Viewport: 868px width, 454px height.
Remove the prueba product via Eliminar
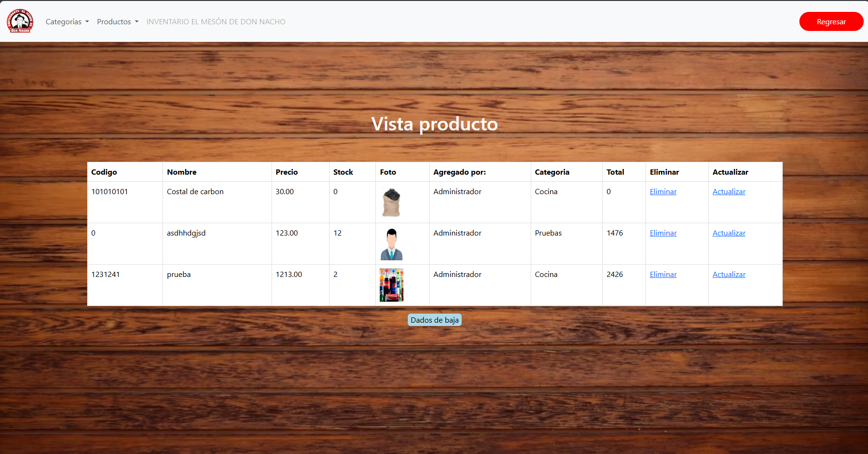[663, 275]
